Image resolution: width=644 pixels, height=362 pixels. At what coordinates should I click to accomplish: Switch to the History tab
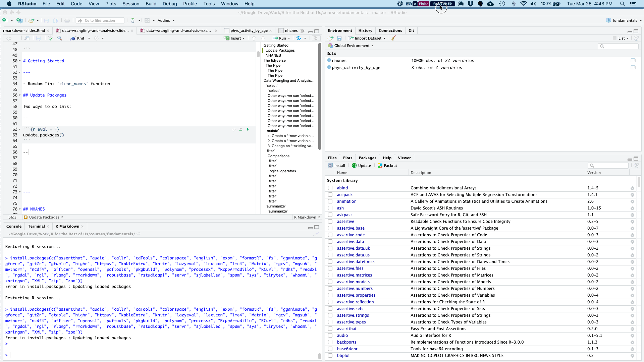click(x=365, y=31)
